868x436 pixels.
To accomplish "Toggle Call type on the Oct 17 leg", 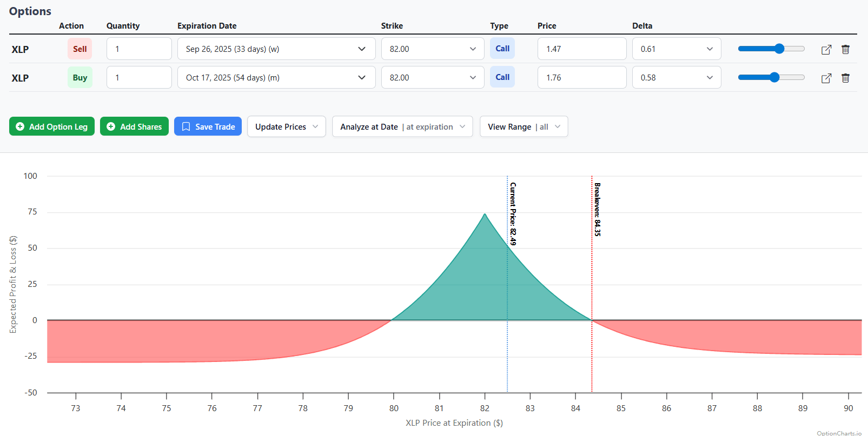I will 502,77.
